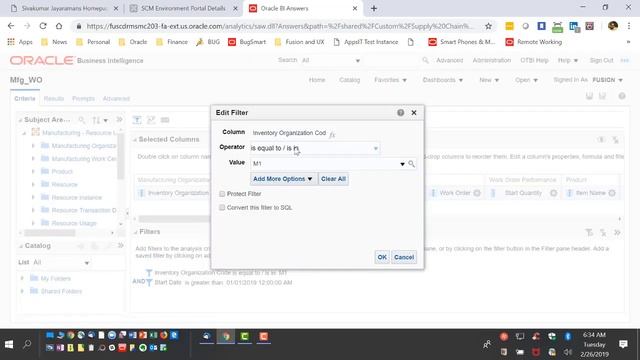This screenshot has width=640, height=360.
Task: Reload the page with browser refresh icon
Action: click(x=43, y=26)
